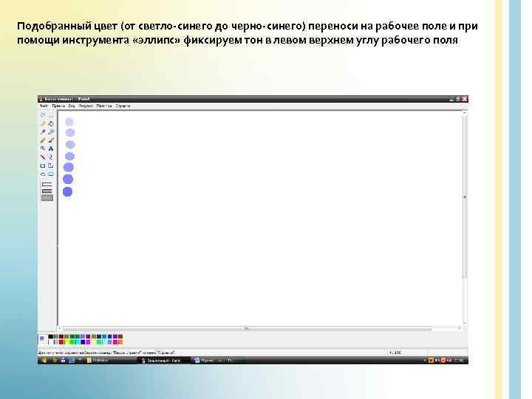Open the Правка menu
532x399 pixels.
click(x=58, y=106)
